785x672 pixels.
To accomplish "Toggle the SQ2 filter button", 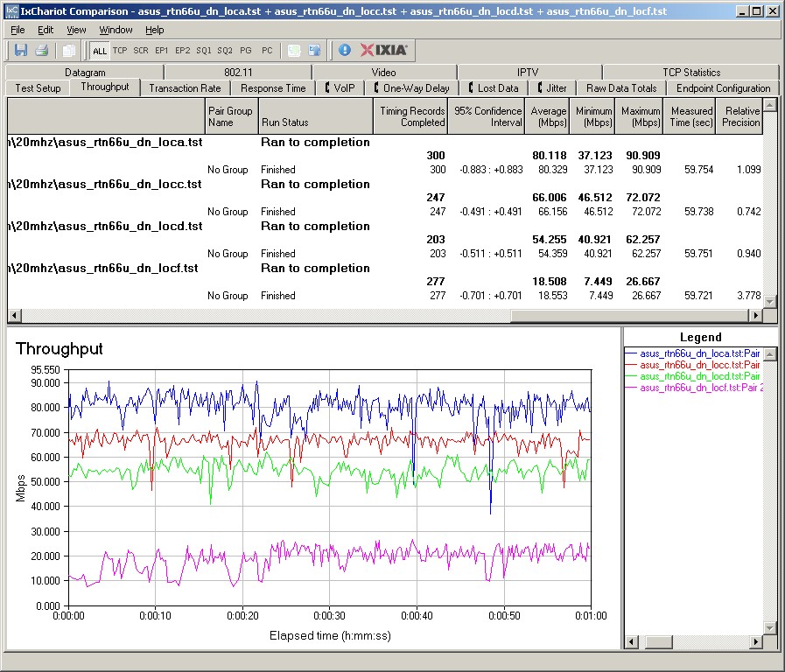I will click(x=224, y=51).
